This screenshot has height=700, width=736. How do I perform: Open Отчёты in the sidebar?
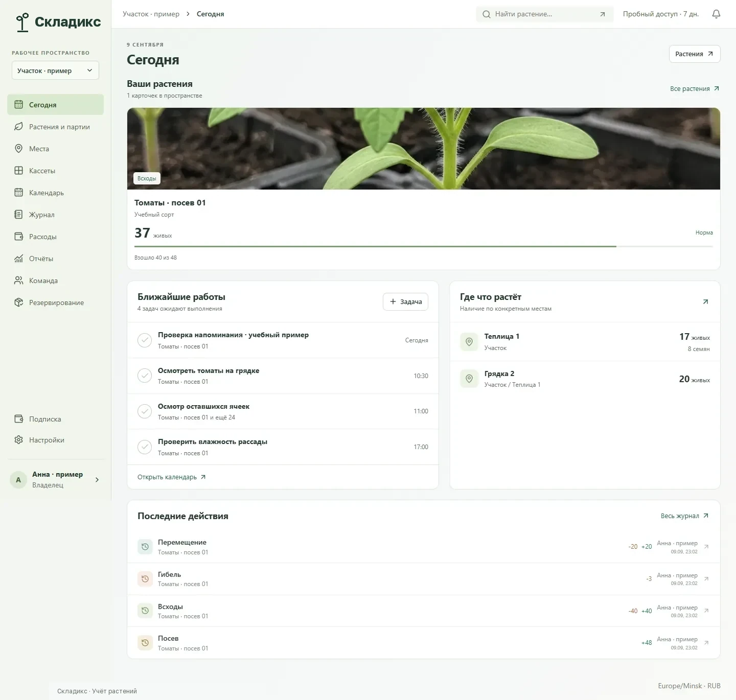point(55,259)
